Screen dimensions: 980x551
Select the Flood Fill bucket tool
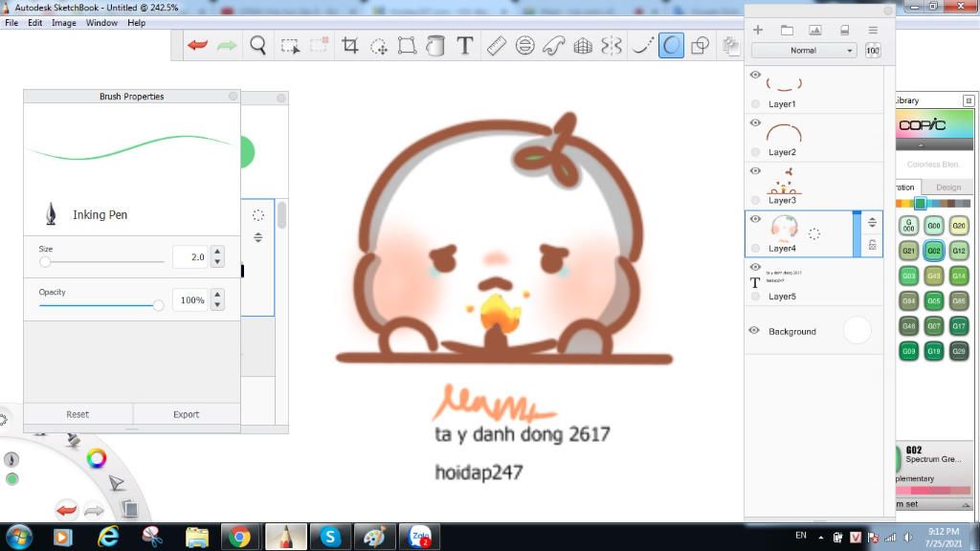click(437, 44)
